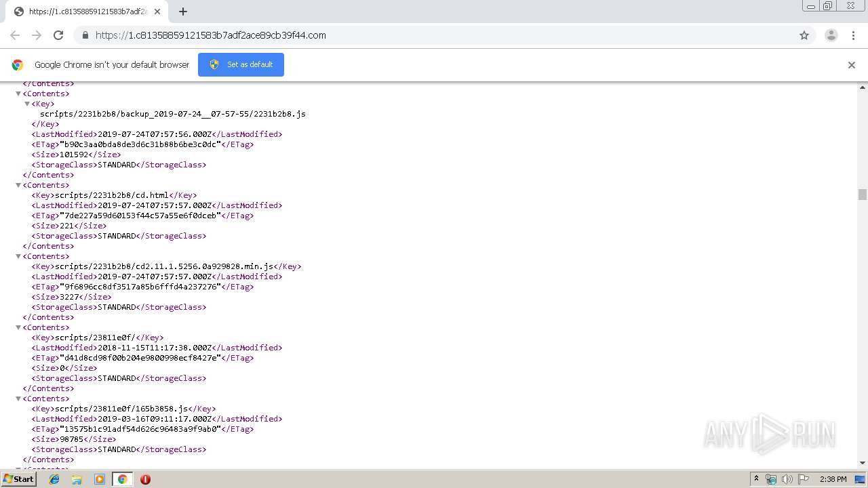Open the Chrome profile avatar menu

point(831,35)
